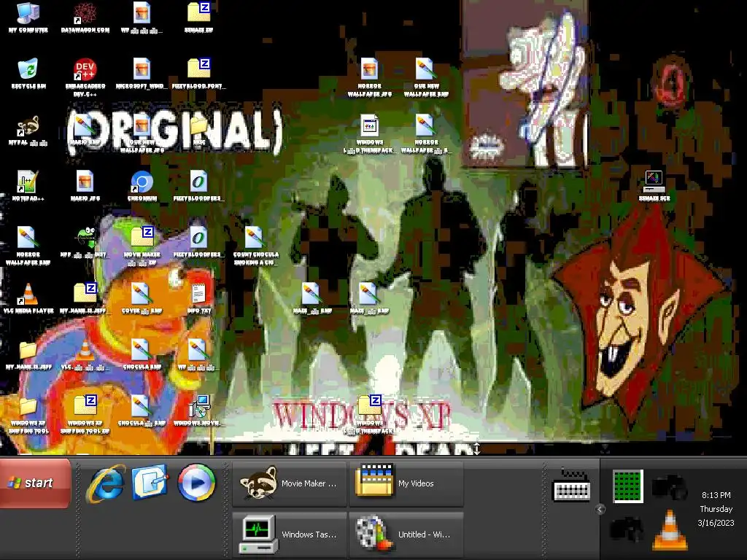Open the Info TXT document
The height and width of the screenshot is (560, 747).
coord(198,298)
